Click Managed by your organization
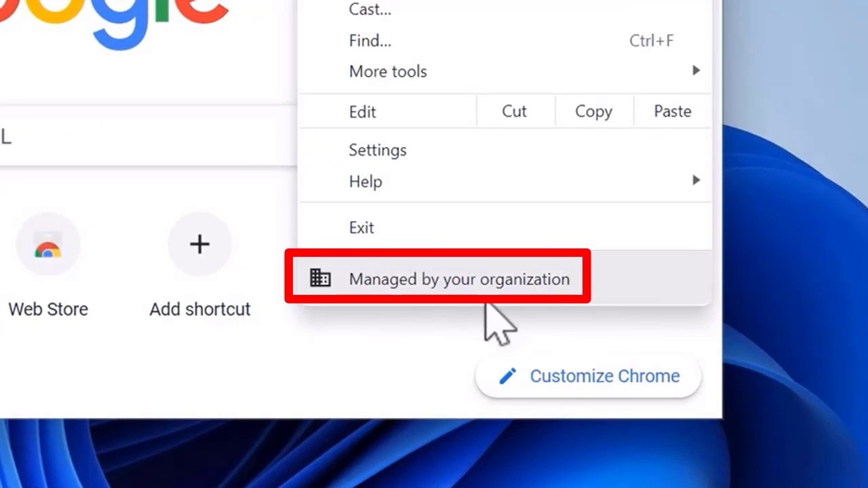 505,279
